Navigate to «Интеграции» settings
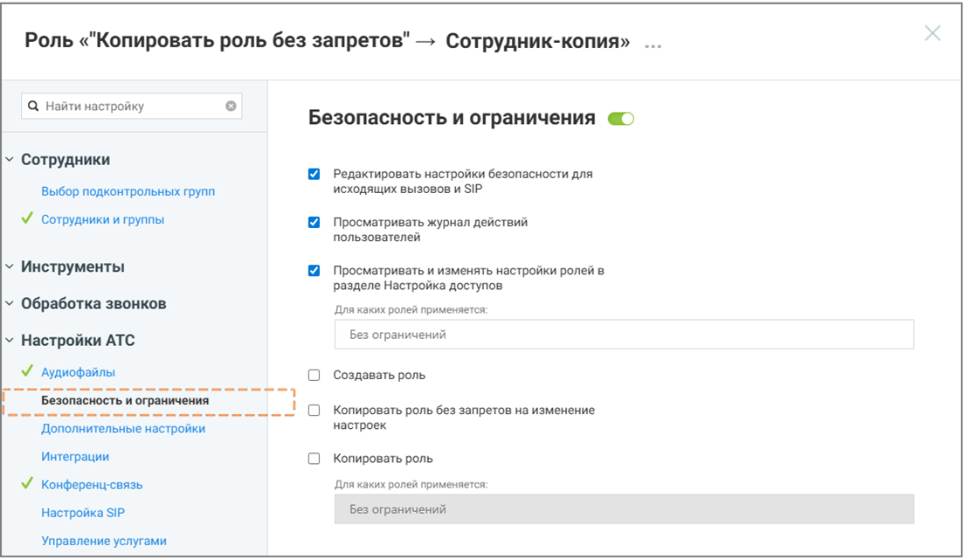The width and height of the screenshot is (974, 560). 75,457
